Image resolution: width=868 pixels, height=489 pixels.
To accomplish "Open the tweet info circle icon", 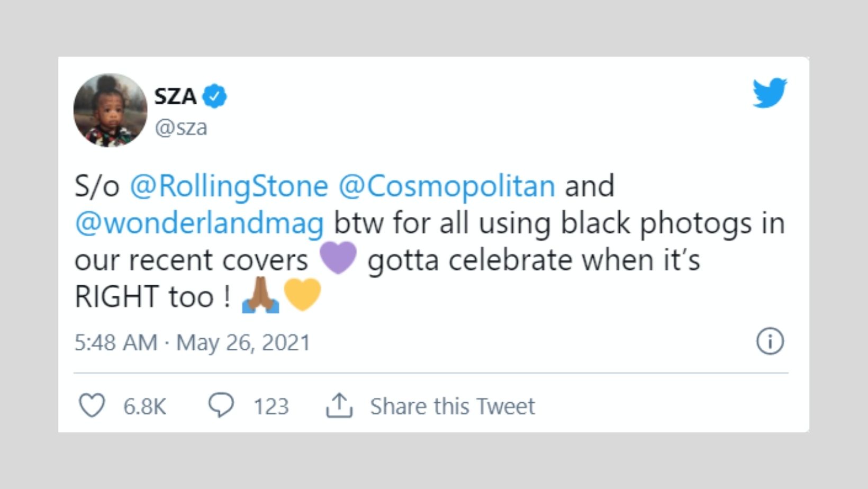I will (770, 341).
